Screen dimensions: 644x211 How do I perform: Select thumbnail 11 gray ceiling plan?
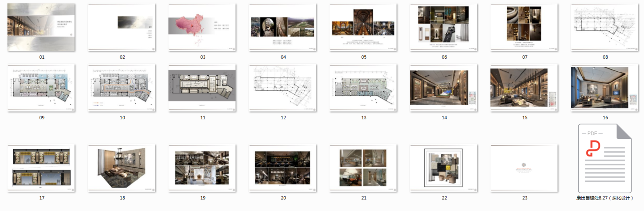(x=202, y=88)
